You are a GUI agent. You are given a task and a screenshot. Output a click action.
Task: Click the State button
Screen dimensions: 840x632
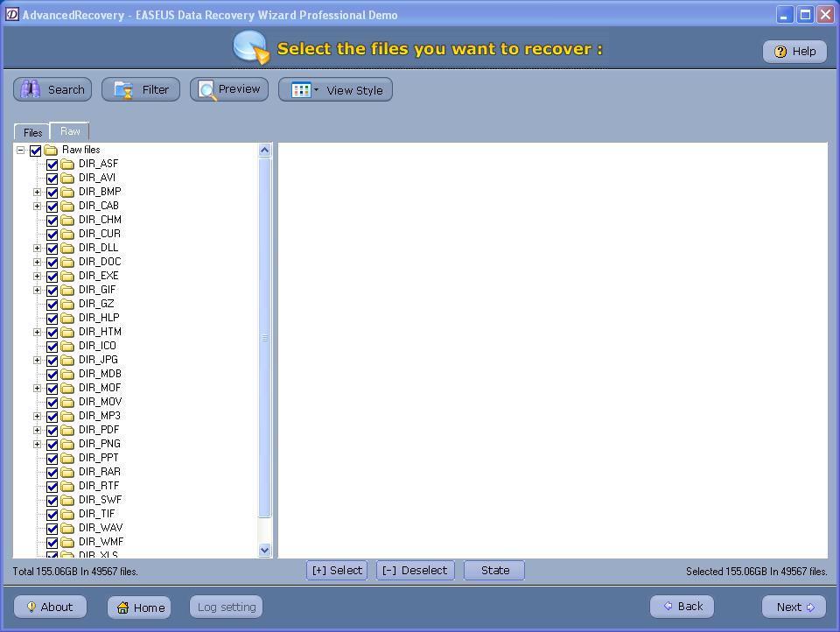point(494,571)
